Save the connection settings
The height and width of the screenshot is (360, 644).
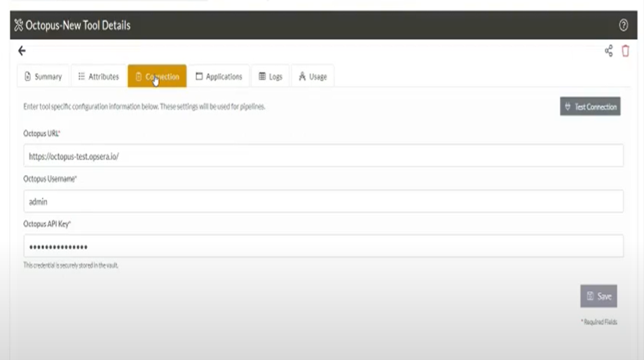click(x=598, y=296)
